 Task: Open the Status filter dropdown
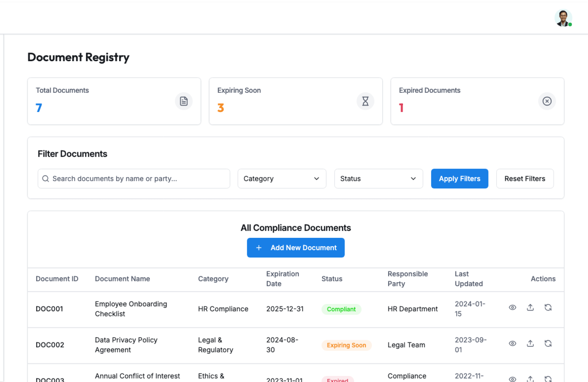[378, 178]
